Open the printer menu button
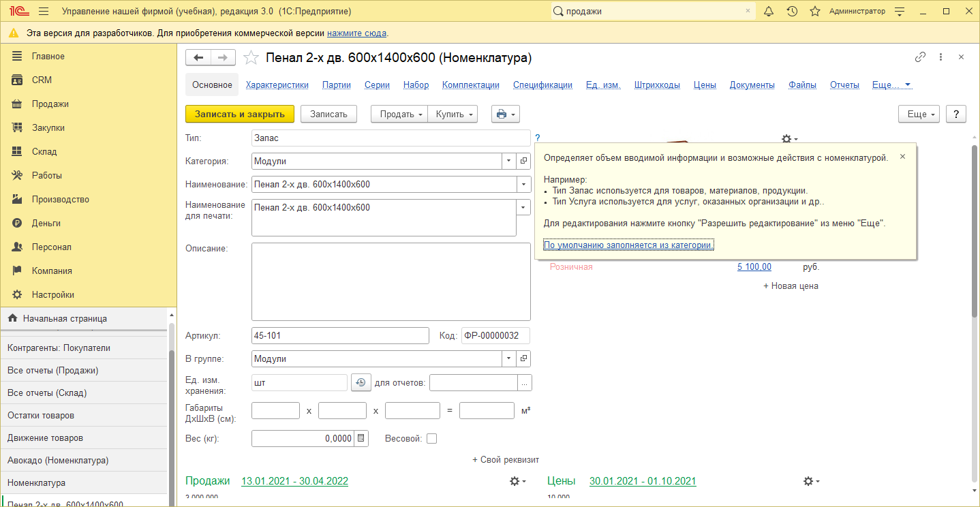Image resolution: width=980 pixels, height=507 pixels. pos(506,114)
